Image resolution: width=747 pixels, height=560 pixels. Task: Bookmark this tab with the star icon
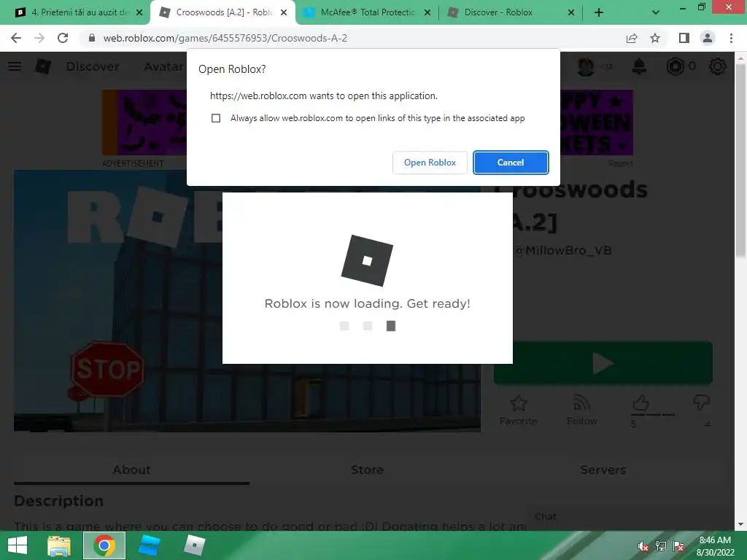(x=655, y=38)
